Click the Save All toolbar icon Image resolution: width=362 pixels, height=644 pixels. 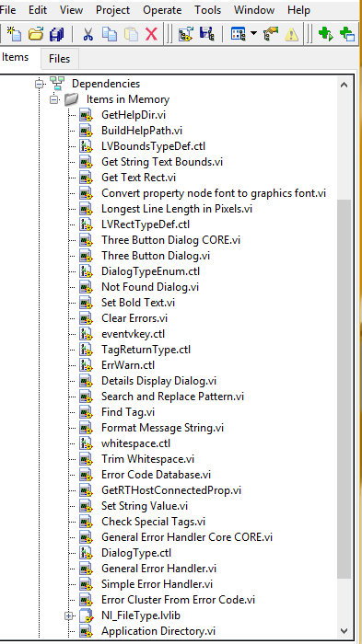pyautogui.click(x=56, y=34)
